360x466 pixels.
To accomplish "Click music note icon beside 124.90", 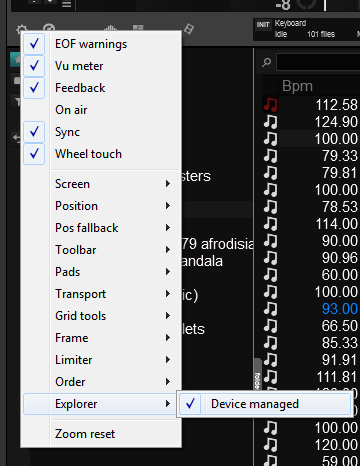I will (x=270, y=122).
